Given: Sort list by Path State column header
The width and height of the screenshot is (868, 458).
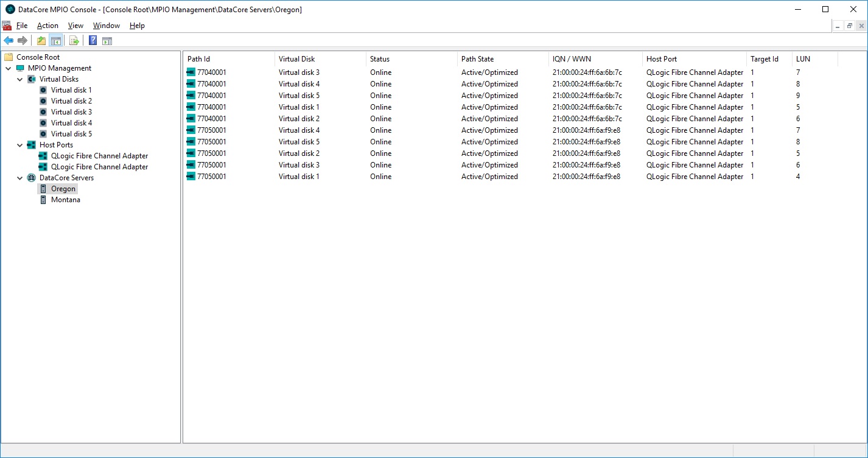Looking at the screenshot, I should coord(477,59).
